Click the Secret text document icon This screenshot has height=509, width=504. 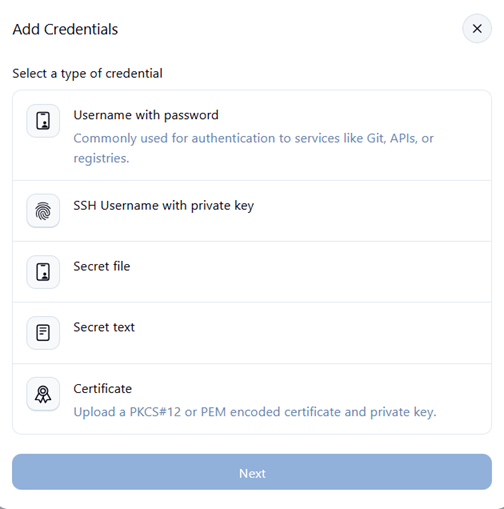43,333
